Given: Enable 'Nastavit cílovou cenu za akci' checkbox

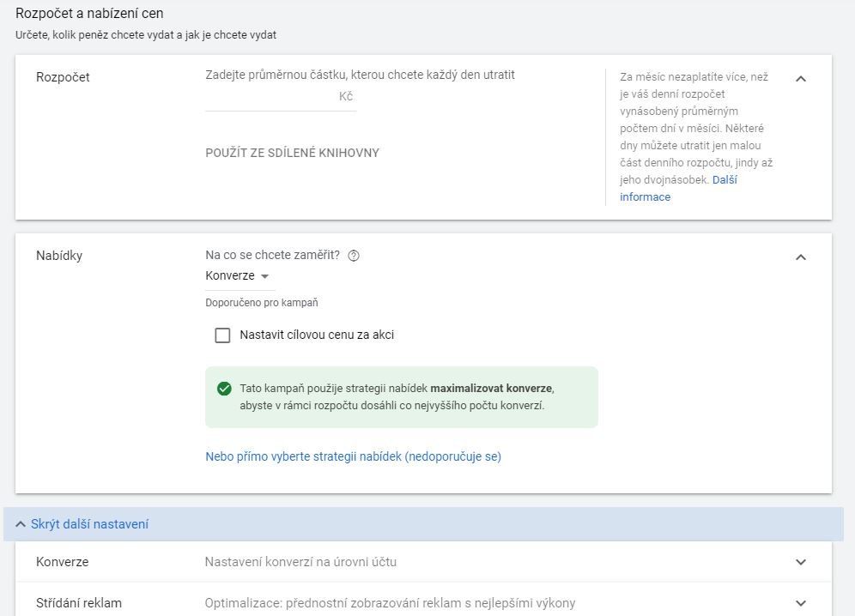Looking at the screenshot, I should (x=222, y=335).
